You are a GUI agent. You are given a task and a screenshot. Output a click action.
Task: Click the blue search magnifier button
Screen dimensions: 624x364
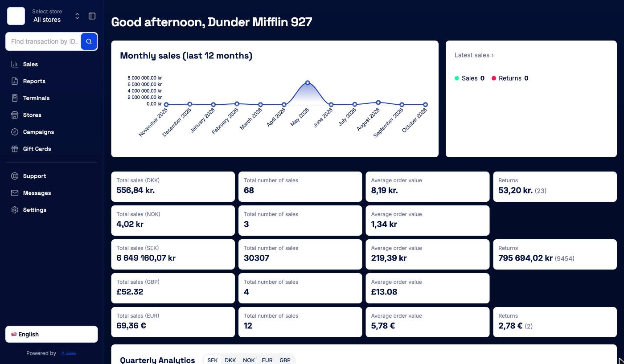pos(89,41)
